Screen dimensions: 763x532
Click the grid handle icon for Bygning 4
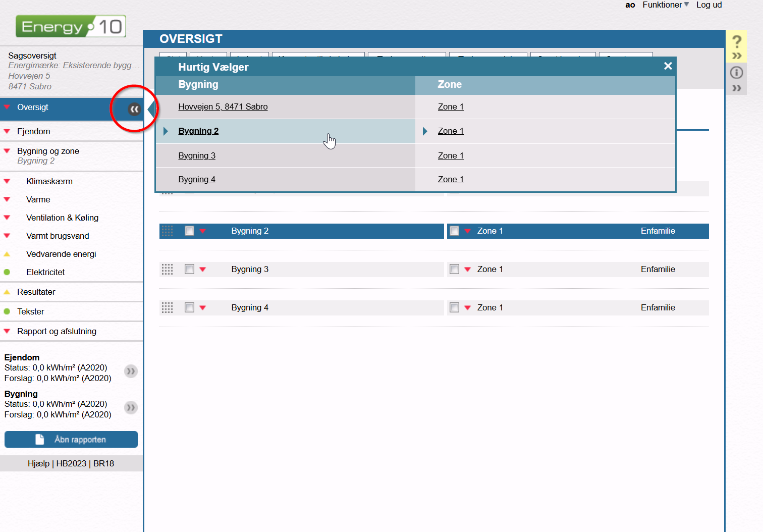click(x=167, y=307)
